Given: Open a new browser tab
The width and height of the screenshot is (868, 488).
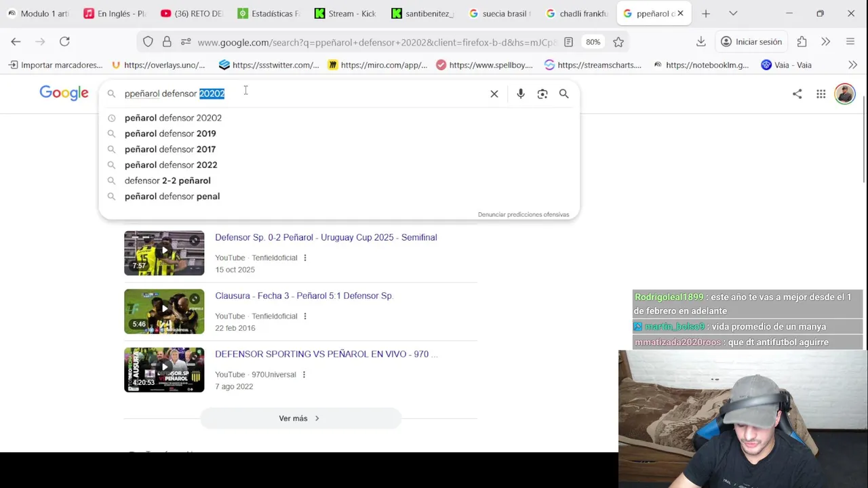Looking at the screenshot, I should (706, 14).
